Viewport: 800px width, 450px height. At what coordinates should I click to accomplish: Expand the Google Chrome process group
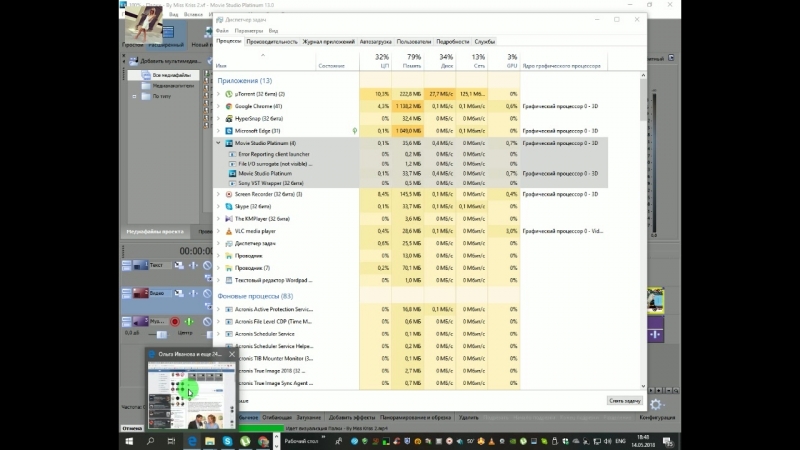[x=219, y=106]
